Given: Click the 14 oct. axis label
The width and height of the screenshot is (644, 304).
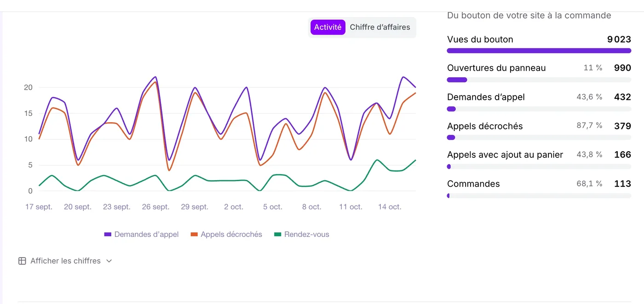Looking at the screenshot, I should click(390, 207).
